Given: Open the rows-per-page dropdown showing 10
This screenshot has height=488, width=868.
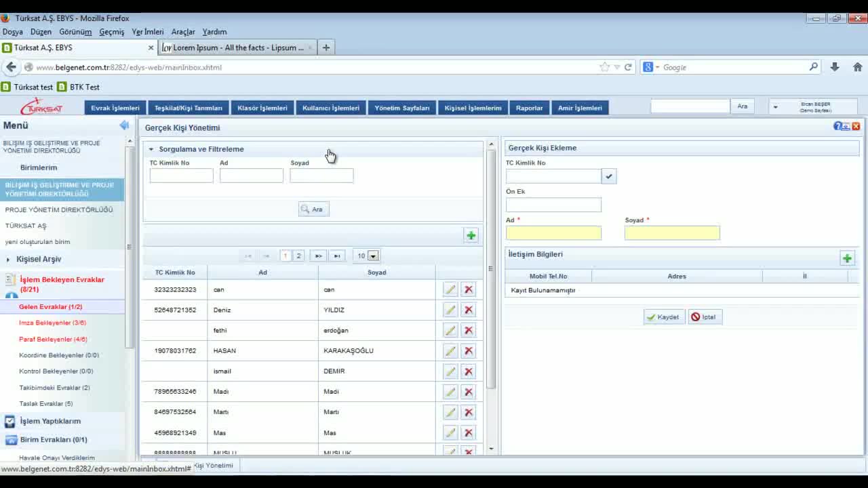Looking at the screenshot, I should click(373, 256).
